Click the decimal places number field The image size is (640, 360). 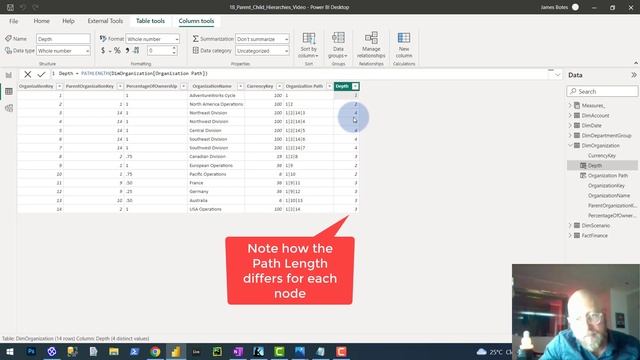(159, 51)
